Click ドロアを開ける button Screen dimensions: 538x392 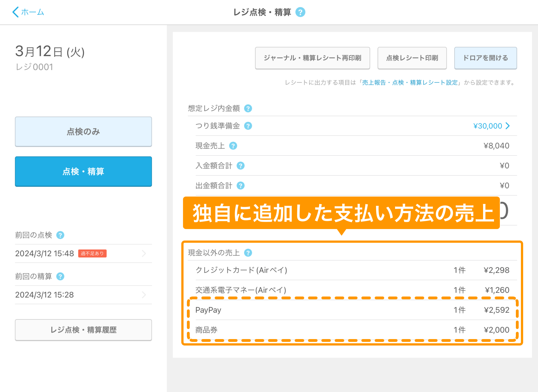(x=485, y=58)
